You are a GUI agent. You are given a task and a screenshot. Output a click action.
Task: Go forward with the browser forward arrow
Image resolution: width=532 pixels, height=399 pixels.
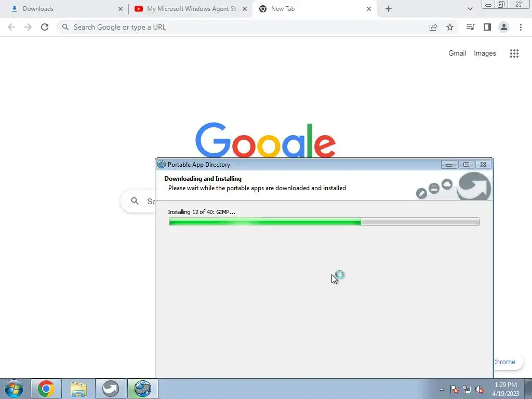[x=28, y=27]
